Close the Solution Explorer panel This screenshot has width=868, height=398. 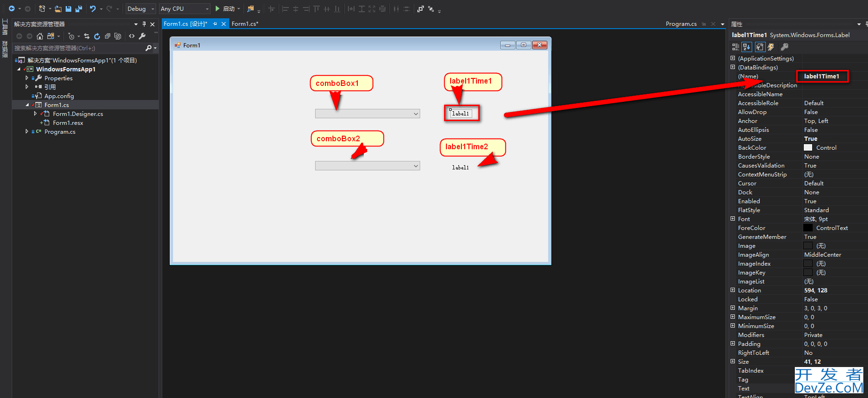152,24
